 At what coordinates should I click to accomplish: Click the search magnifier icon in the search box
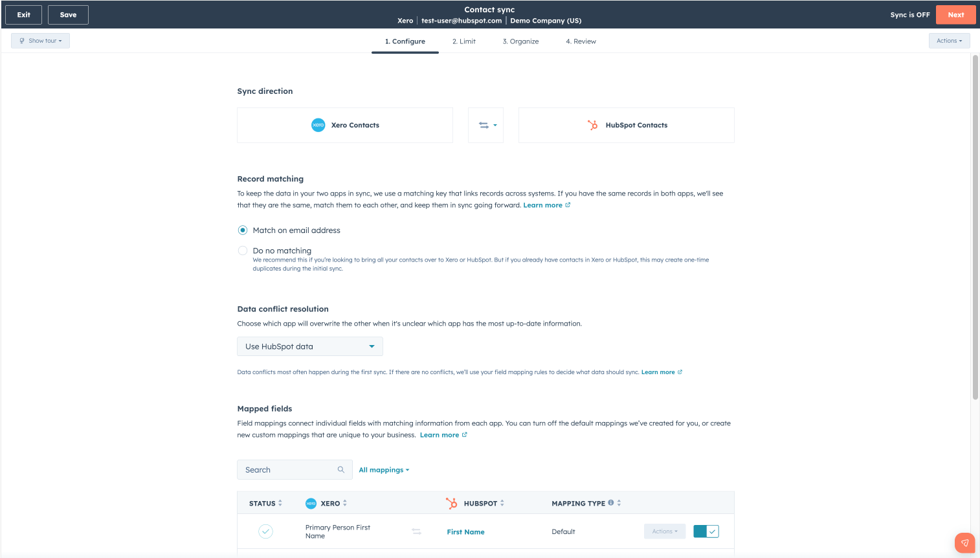click(341, 469)
